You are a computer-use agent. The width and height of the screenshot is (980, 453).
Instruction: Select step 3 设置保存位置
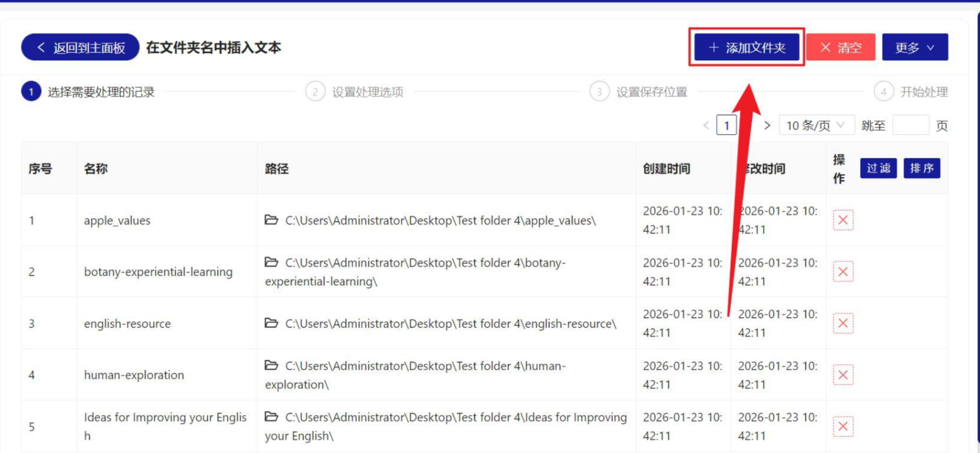(x=638, y=92)
